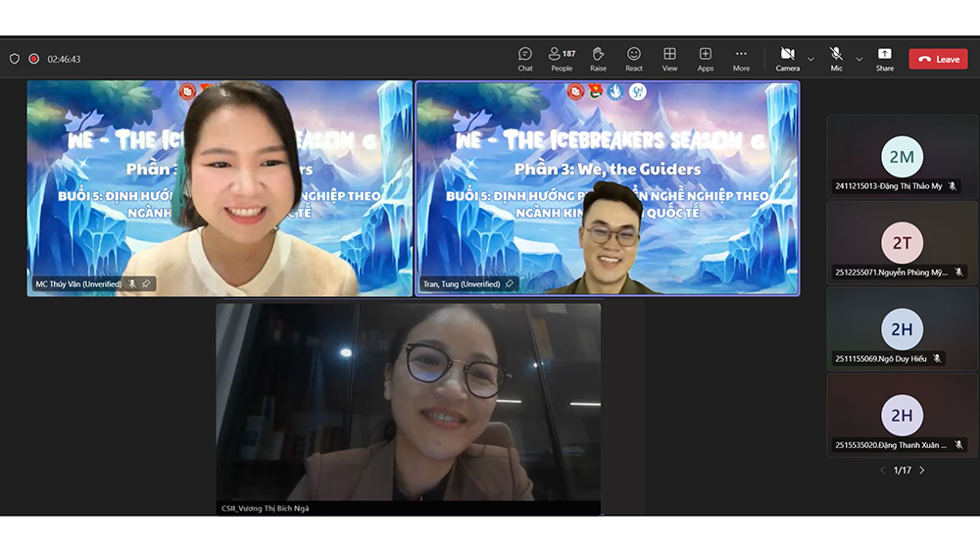980x552 pixels.
Task: Select Đặng Thị Thảo My participant tile
Action: click(x=902, y=157)
